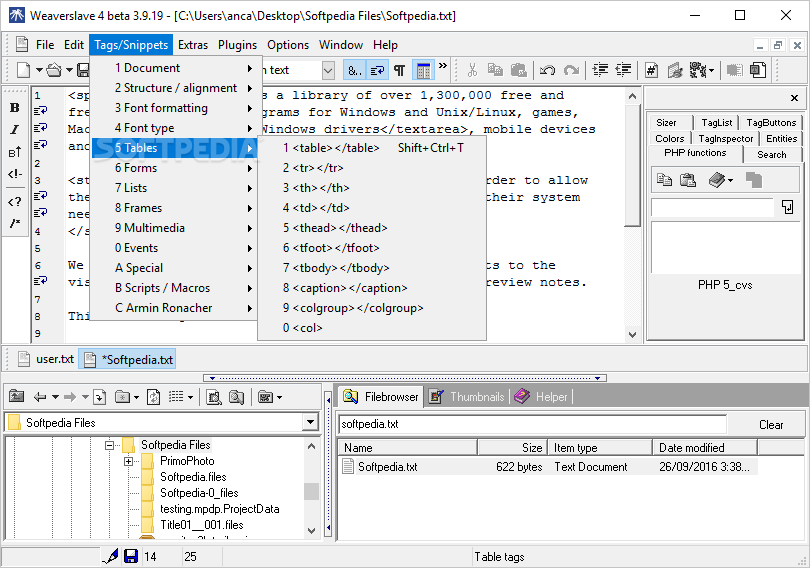The image size is (810, 568).
Task: Select '1 <table></table>' menu entry
Action: click(372, 148)
